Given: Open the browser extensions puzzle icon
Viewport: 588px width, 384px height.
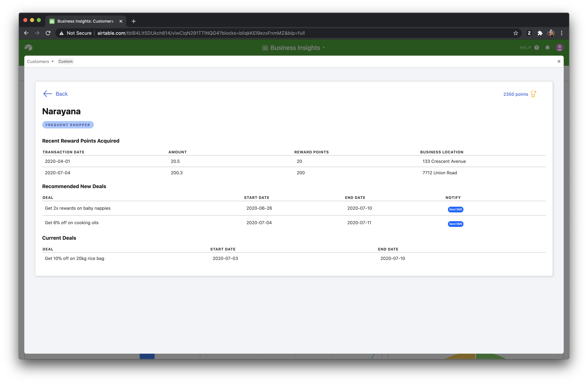Looking at the screenshot, I should [x=540, y=33].
